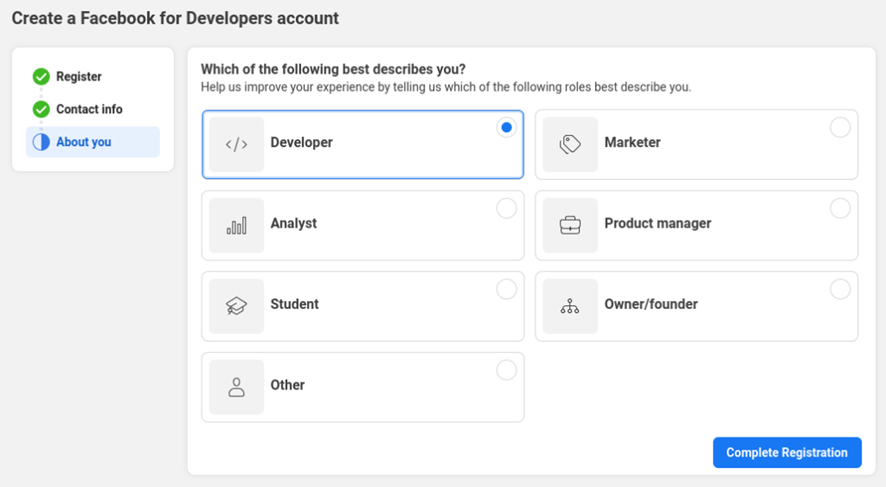886x487 pixels.
Task: Select the Owner/founder radio button
Action: pos(840,289)
